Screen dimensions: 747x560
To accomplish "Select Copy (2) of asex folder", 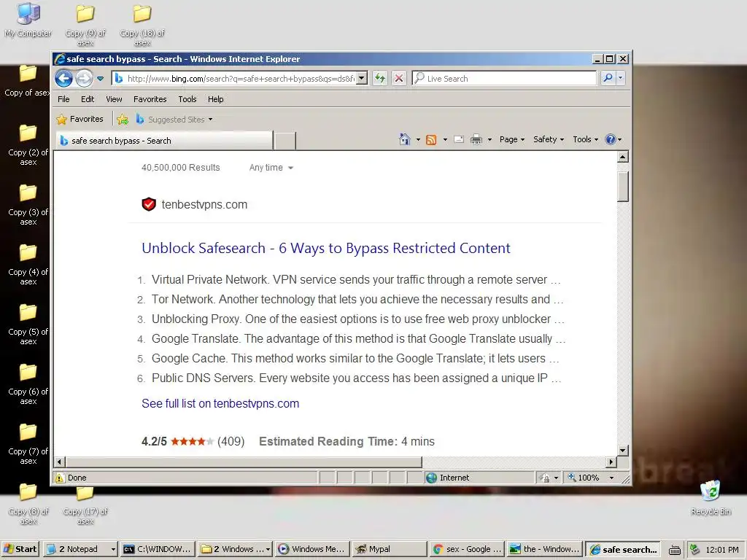I will tap(28, 145).
